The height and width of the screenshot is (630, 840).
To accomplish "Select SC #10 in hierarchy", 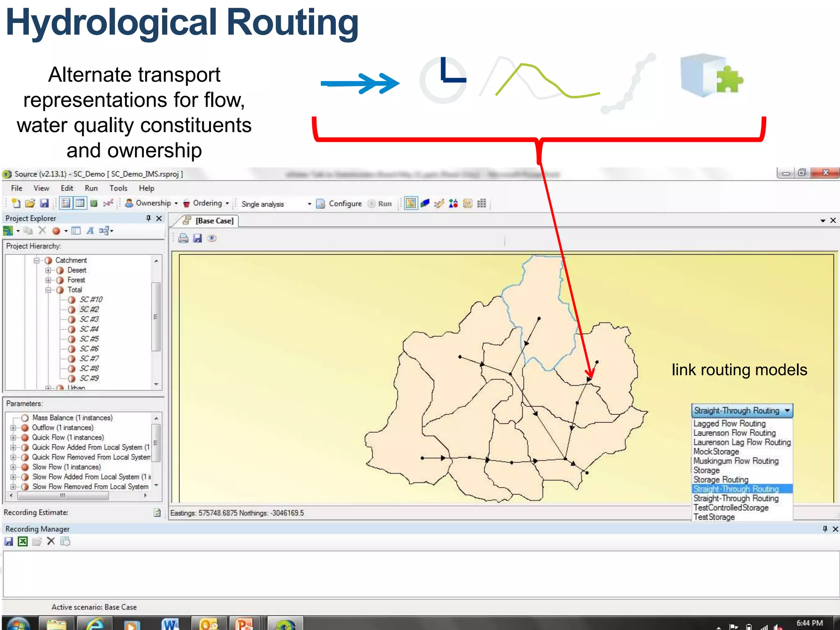I will tap(91, 299).
